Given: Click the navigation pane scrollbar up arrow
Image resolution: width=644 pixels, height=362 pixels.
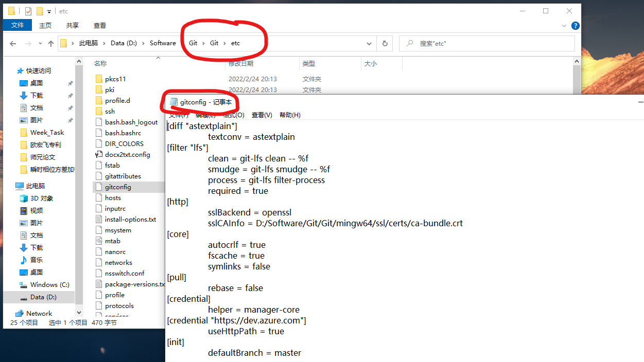Looking at the screenshot, I should click(x=79, y=61).
